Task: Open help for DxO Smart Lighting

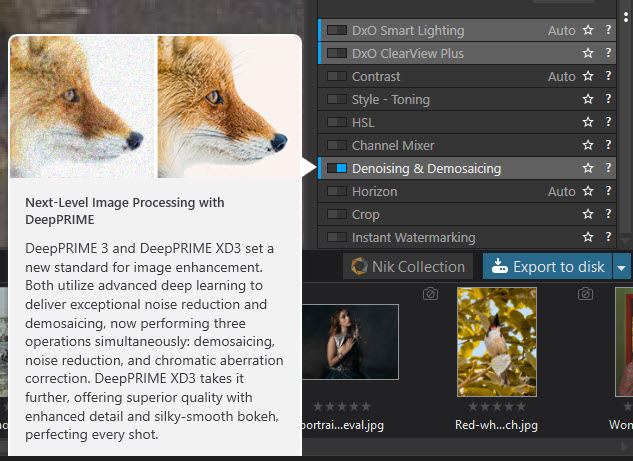Action: click(x=608, y=30)
